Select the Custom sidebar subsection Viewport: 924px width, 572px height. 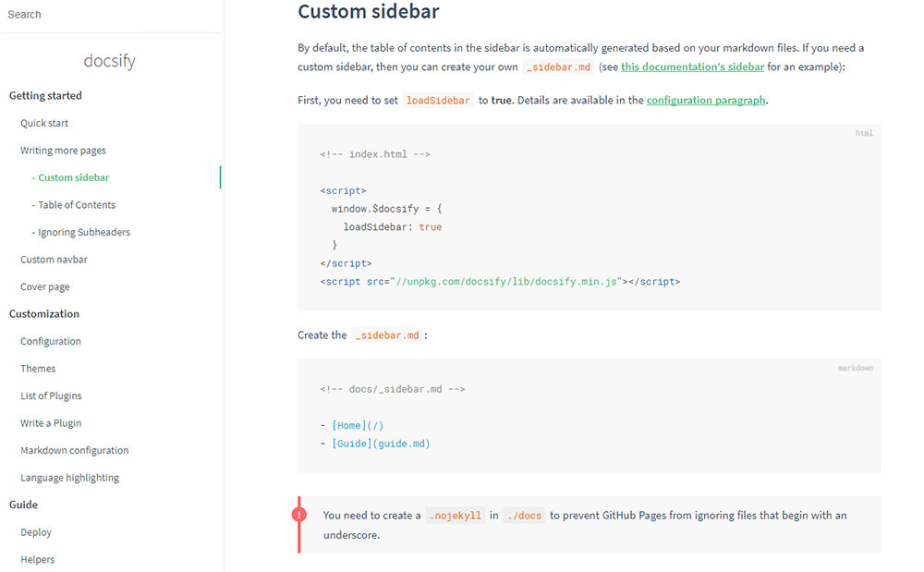73,177
